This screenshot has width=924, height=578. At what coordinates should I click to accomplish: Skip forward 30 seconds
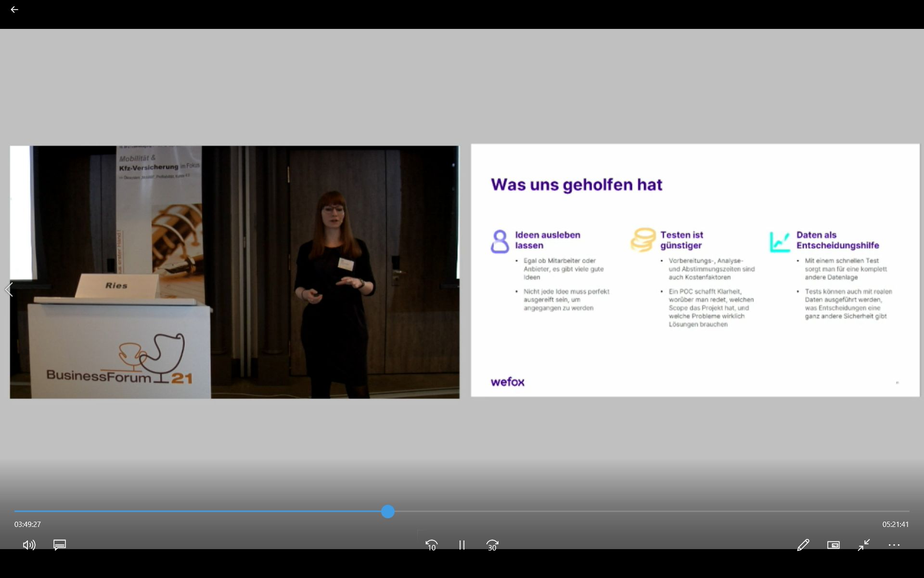[492, 545]
